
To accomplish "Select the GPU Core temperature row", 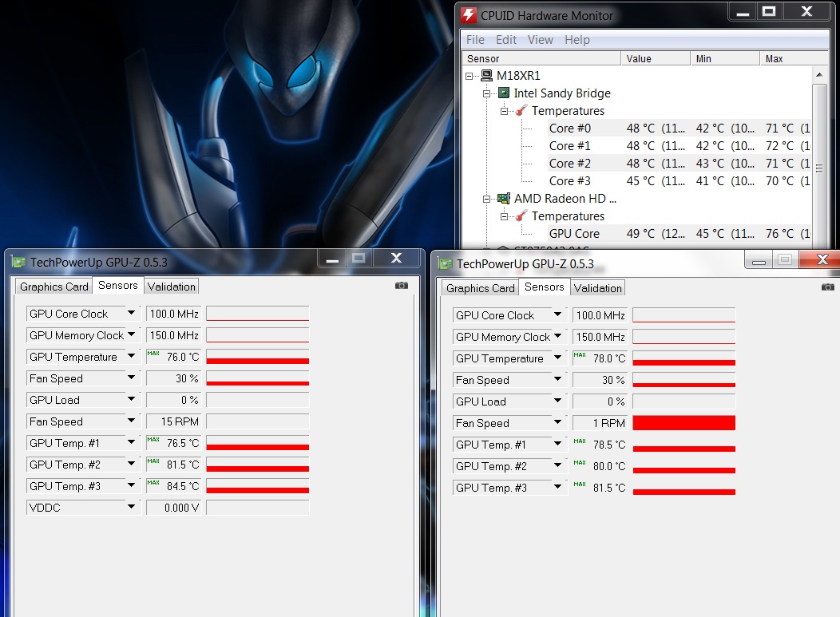I will [x=680, y=234].
